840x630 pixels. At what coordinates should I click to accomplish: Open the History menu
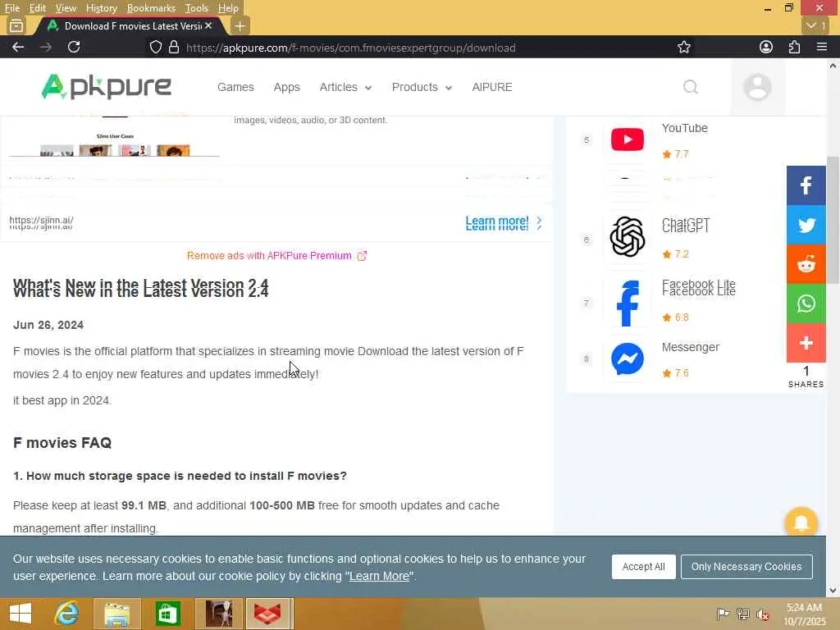pos(101,8)
